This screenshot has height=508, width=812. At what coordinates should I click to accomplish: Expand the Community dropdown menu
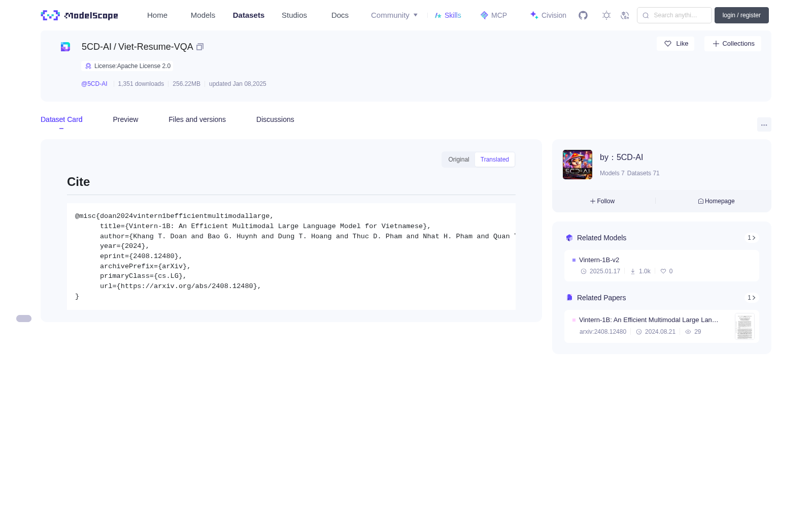394,15
